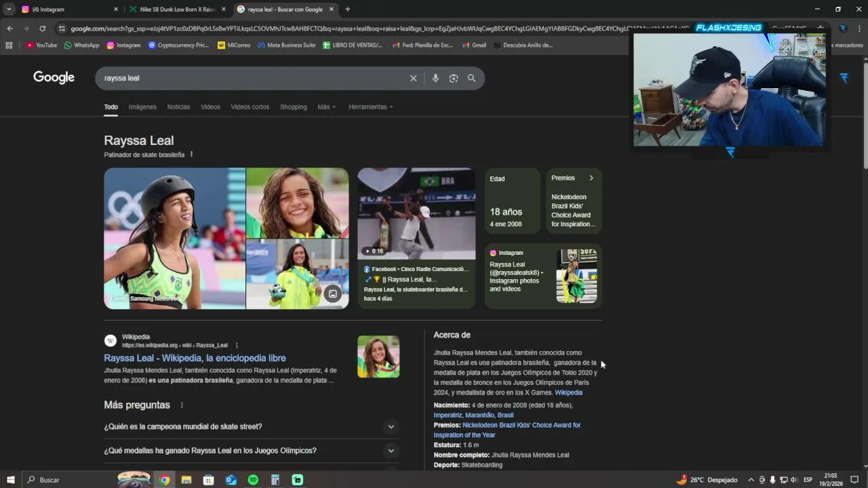The width and height of the screenshot is (868, 488).
Task: Select the Imágenes search tab
Action: coord(142,107)
